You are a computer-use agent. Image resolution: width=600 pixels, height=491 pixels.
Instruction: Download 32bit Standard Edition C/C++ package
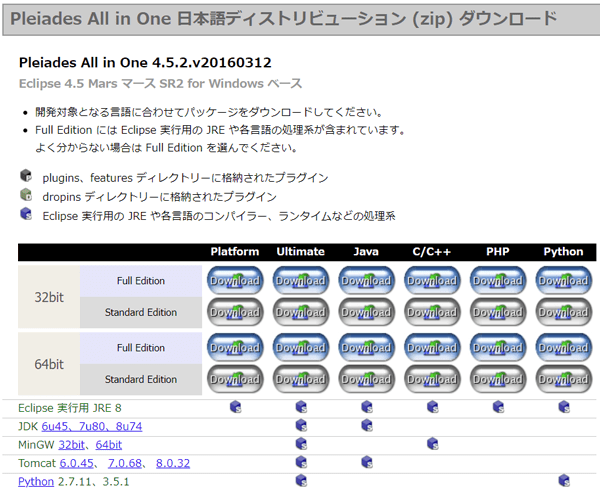click(x=432, y=312)
